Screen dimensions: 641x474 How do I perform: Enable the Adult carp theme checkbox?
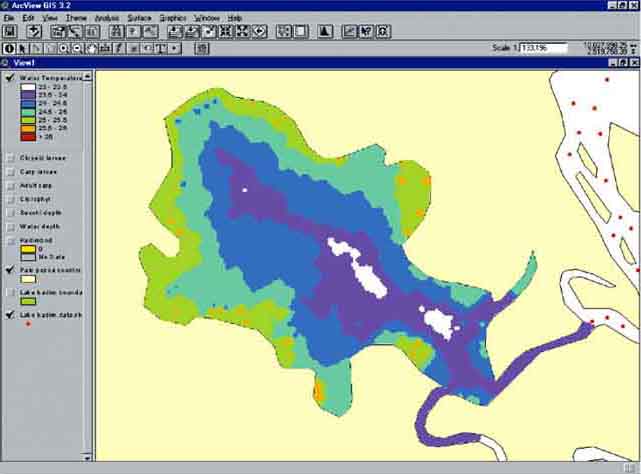pos(10,185)
